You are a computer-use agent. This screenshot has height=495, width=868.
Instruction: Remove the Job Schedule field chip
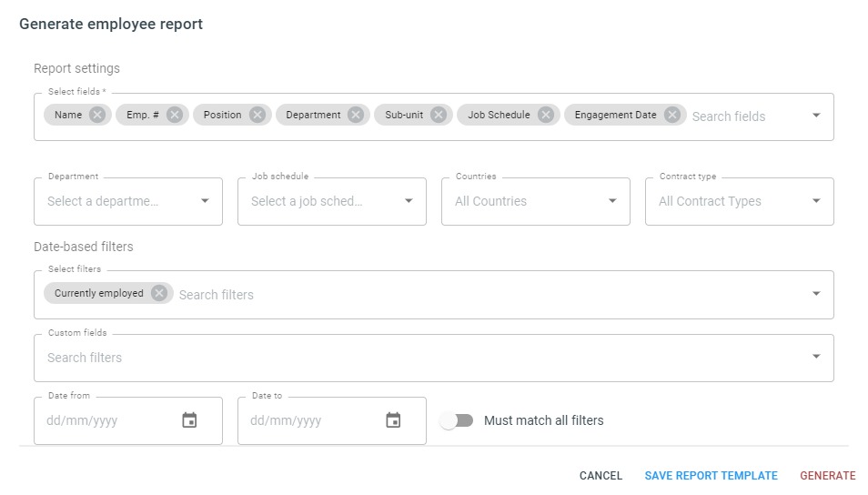(546, 115)
